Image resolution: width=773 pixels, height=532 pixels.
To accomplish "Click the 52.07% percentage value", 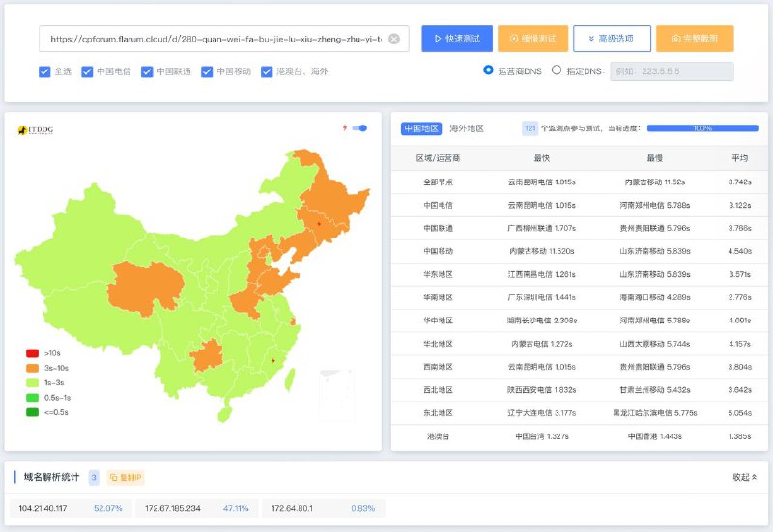I will (x=108, y=508).
